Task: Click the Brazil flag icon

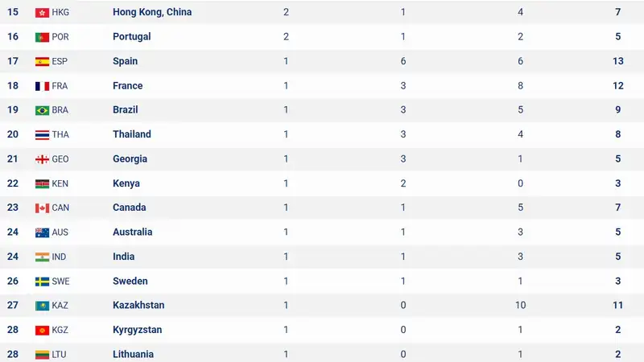Action: (x=42, y=110)
